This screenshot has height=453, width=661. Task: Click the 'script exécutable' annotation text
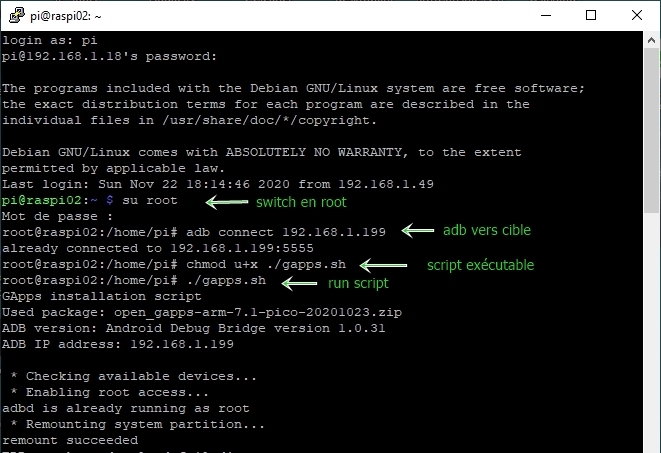click(481, 265)
